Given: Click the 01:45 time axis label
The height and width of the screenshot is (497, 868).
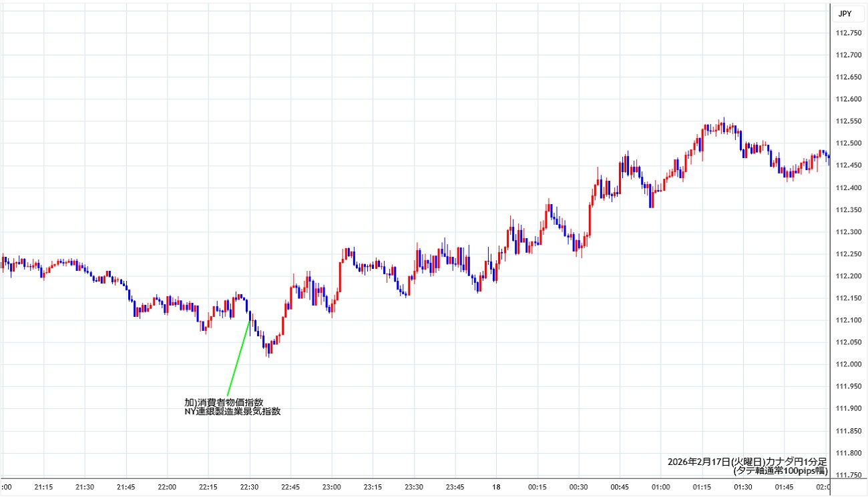Looking at the screenshot, I should tap(785, 487).
